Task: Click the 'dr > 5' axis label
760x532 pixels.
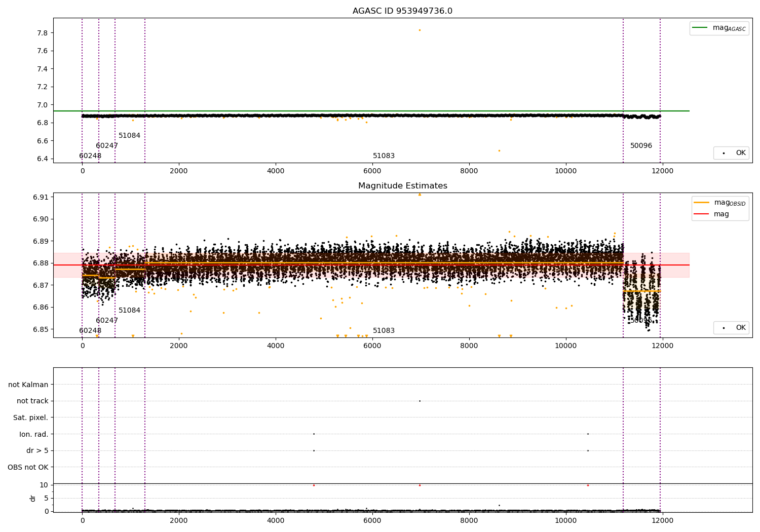Action: [37, 450]
